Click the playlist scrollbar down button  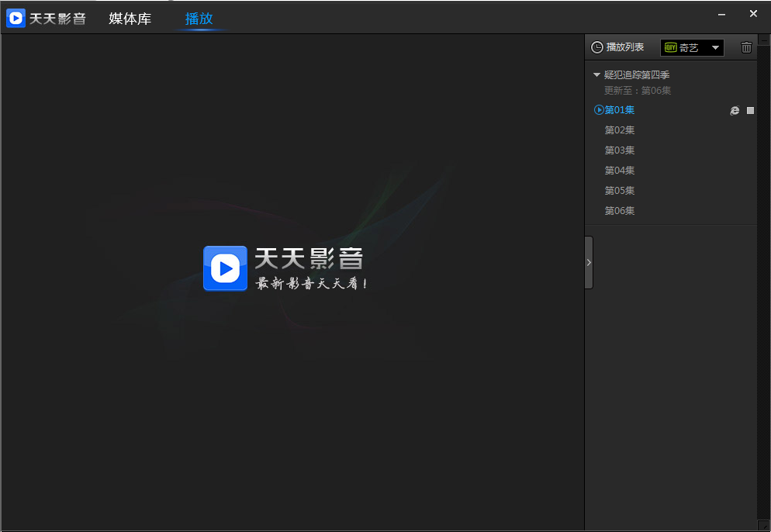click(x=763, y=525)
